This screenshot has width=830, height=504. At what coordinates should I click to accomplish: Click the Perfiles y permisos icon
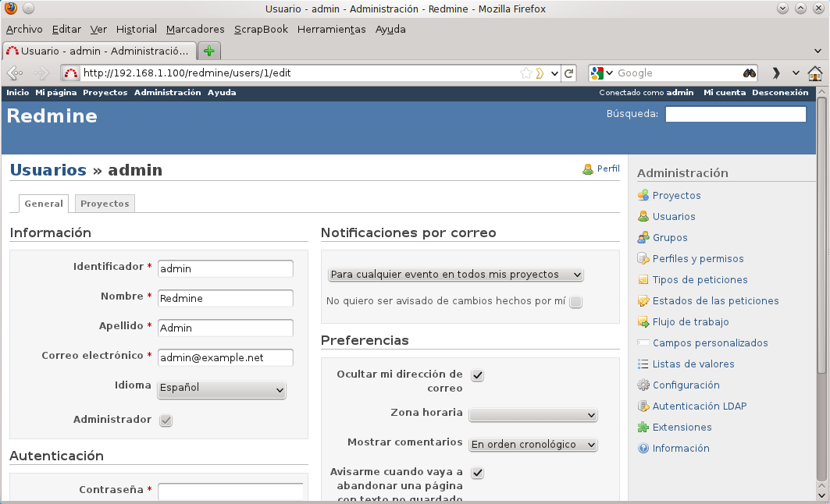click(x=643, y=258)
